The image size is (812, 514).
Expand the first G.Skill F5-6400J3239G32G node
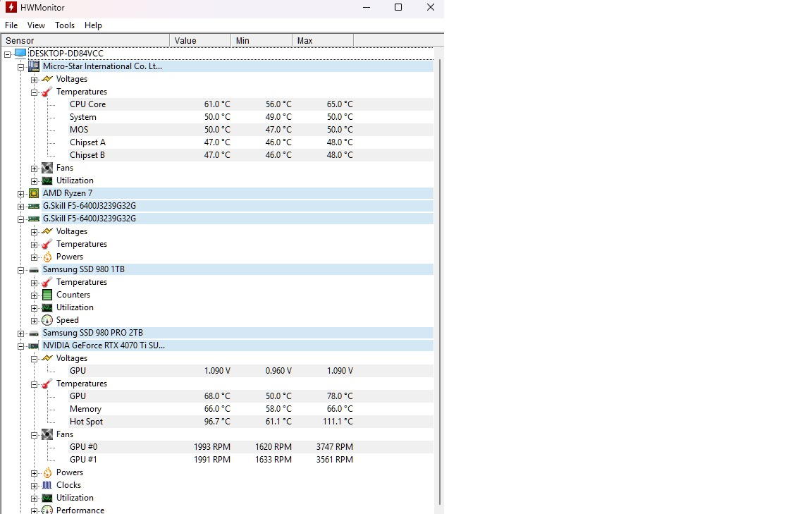[x=20, y=206]
